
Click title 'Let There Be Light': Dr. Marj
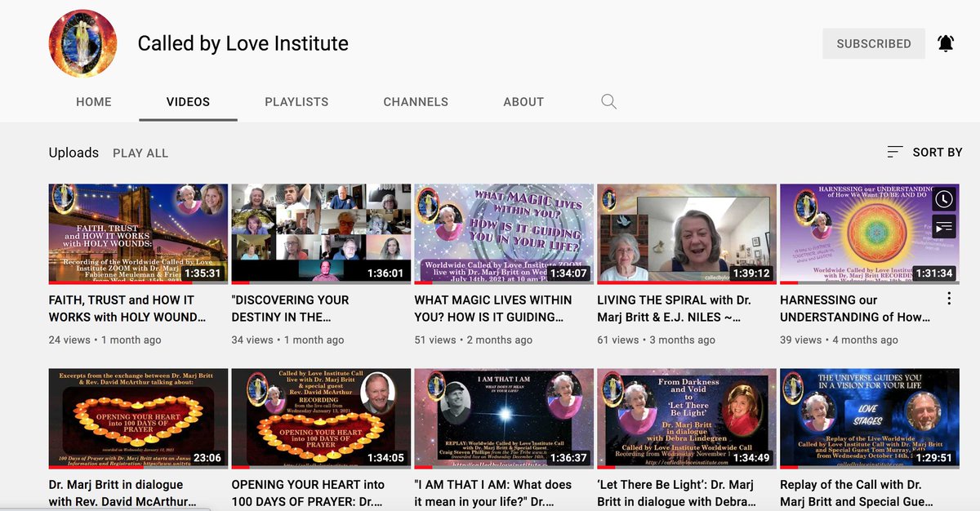(676, 493)
